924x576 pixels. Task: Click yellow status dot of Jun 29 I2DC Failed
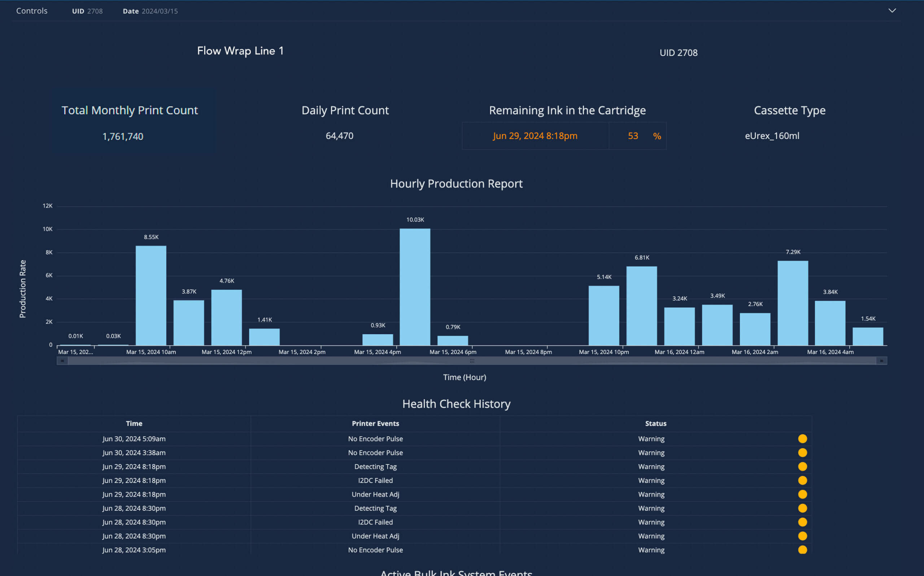coord(802,480)
